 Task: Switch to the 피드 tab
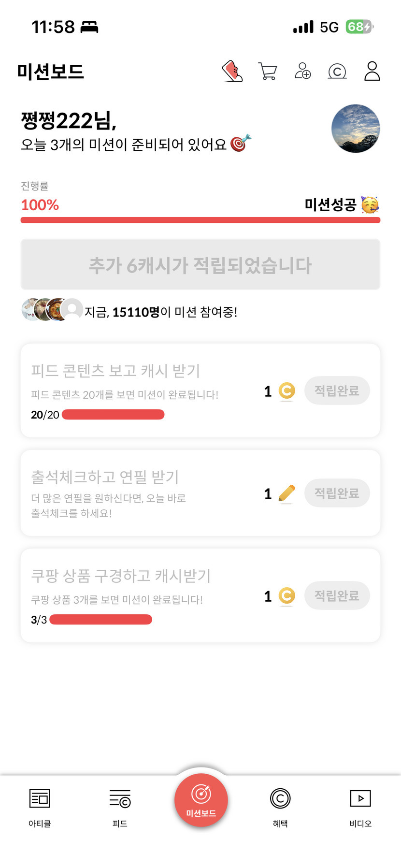coord(120,806)
